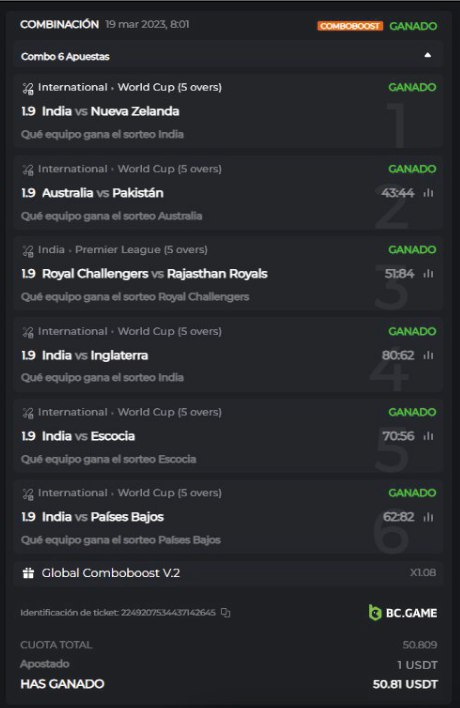Click the 43:44 score for Australia match

click(398, 193)
